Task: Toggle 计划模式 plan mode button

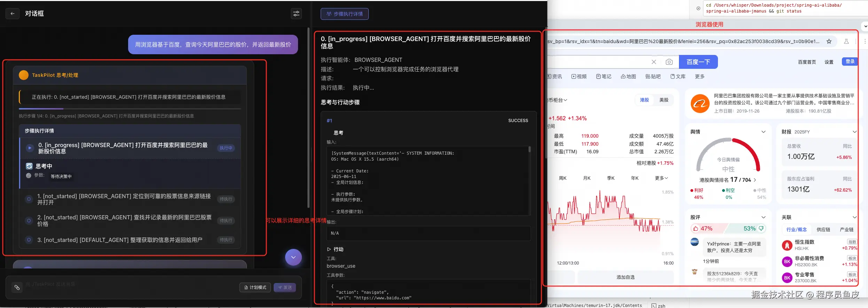Action: [255, 287]
